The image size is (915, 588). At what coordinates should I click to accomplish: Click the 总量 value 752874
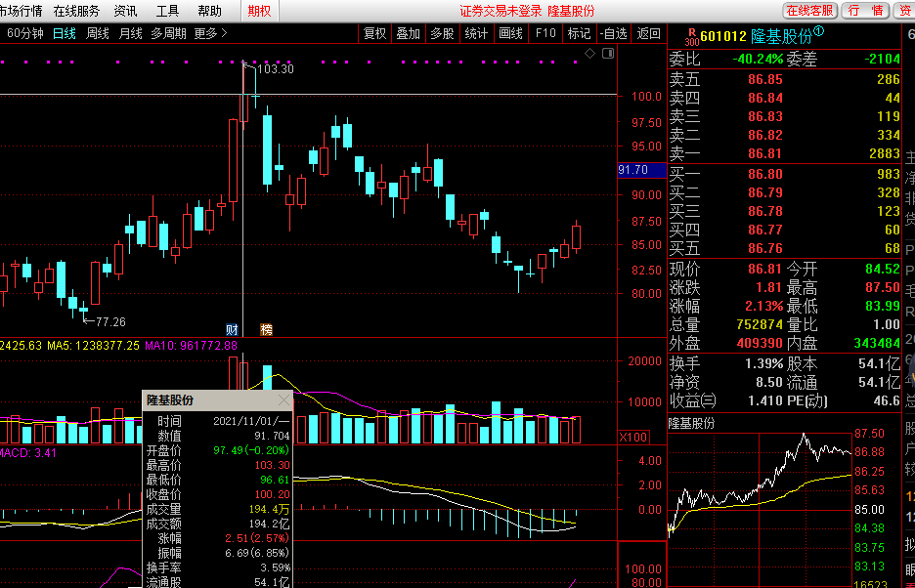click(x=760, y=324)
